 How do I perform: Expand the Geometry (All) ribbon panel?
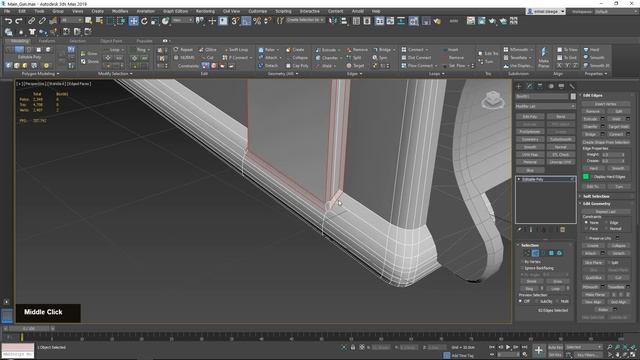(282, 74)
